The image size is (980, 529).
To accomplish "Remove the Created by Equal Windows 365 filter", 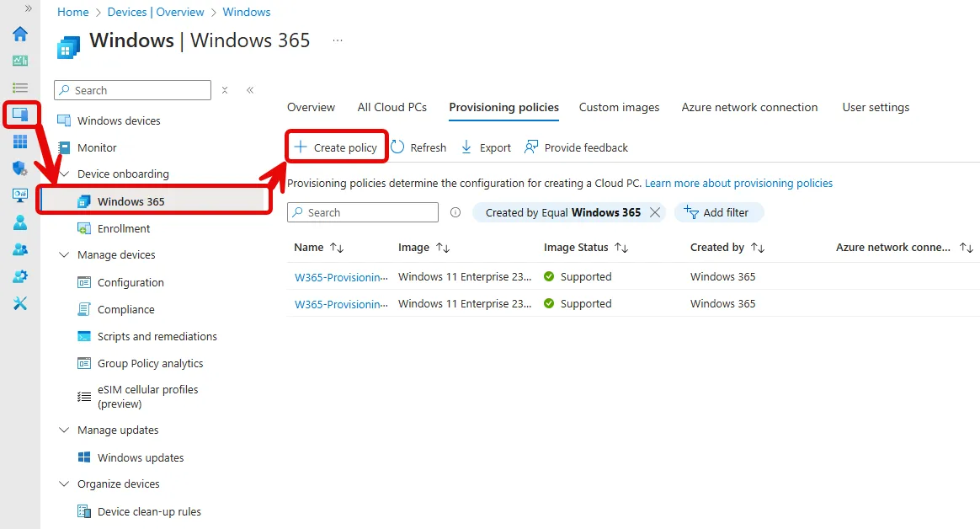I will [655, 212].
